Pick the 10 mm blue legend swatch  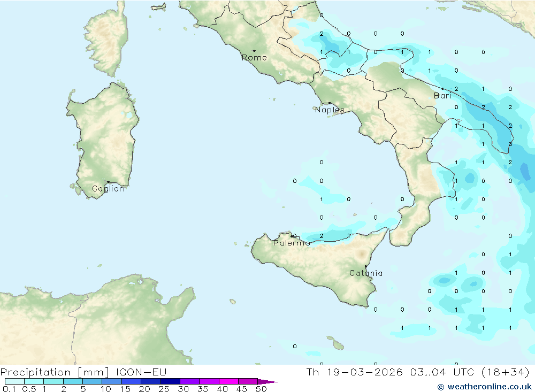(112, 381)
